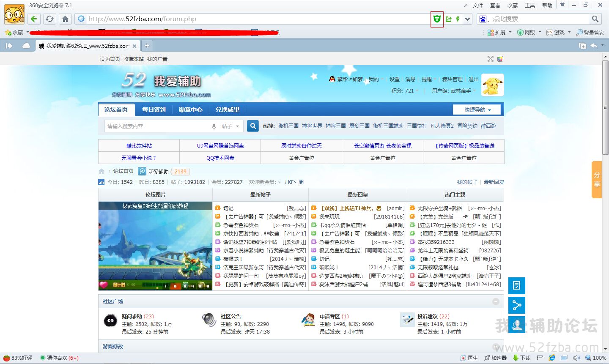Viewport: 609px width, 364px height.
Task: Open the 网银 dropdown
Action: pos(529,32)
